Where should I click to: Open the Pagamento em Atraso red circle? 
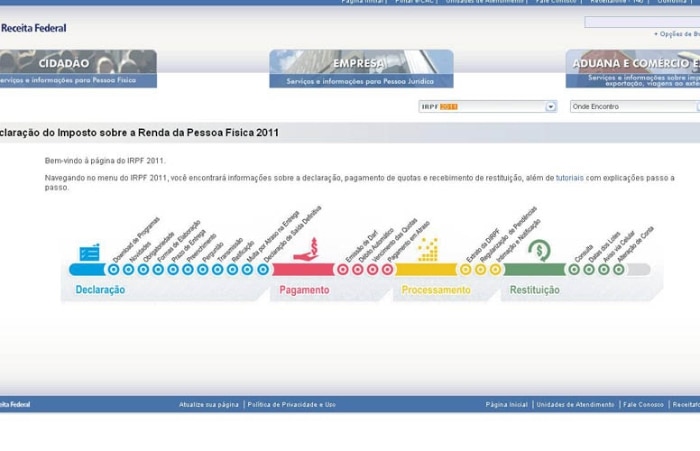(x=387, y=269)
